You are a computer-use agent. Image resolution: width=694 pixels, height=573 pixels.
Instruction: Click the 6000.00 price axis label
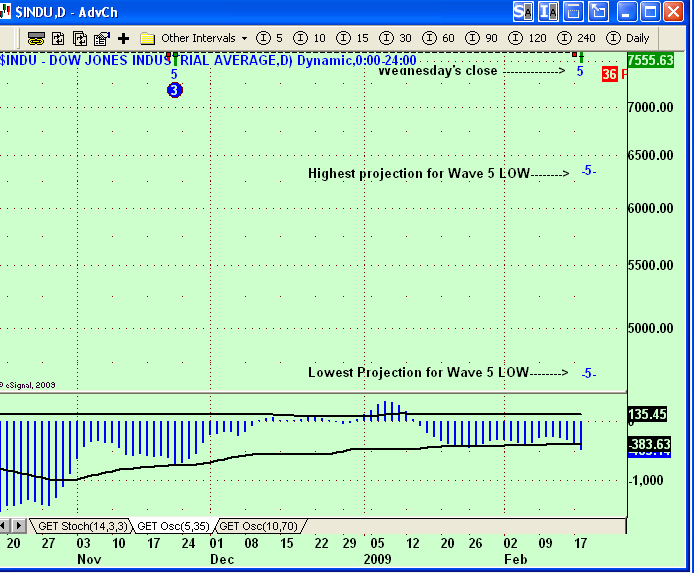651,208
